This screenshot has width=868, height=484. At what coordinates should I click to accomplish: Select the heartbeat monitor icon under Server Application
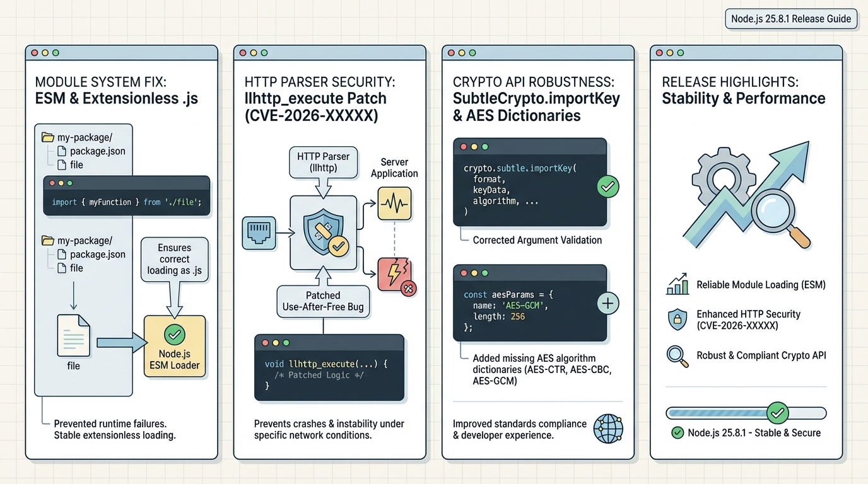click(394, 203)
